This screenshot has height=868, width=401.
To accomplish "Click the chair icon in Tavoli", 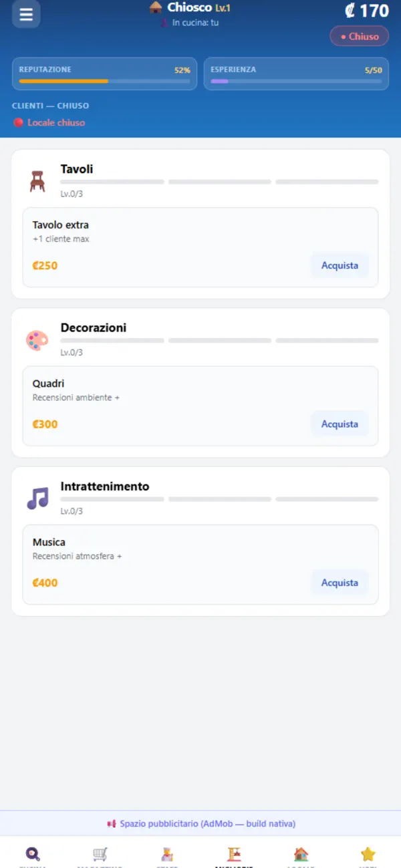I will point(37,181).
